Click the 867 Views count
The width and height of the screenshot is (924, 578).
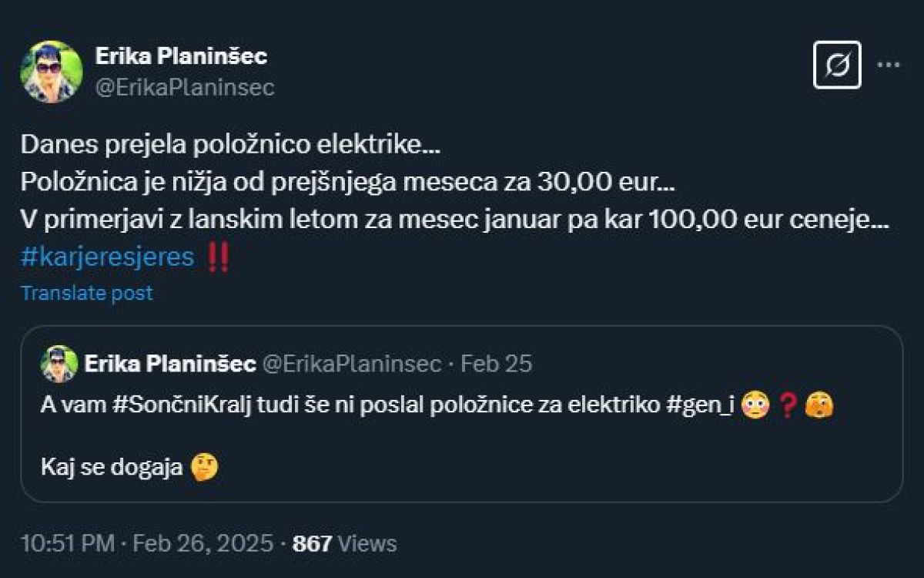coord(345,543)
